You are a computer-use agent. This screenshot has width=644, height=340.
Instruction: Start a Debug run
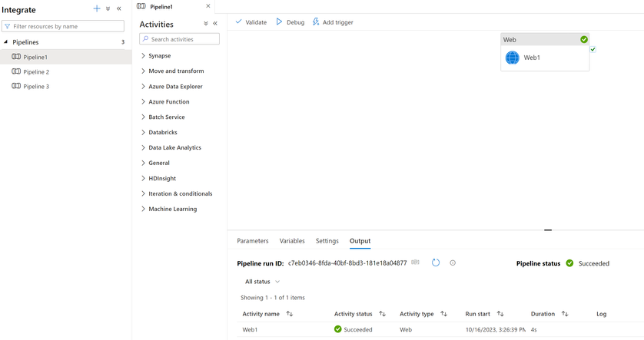point(290,22)
